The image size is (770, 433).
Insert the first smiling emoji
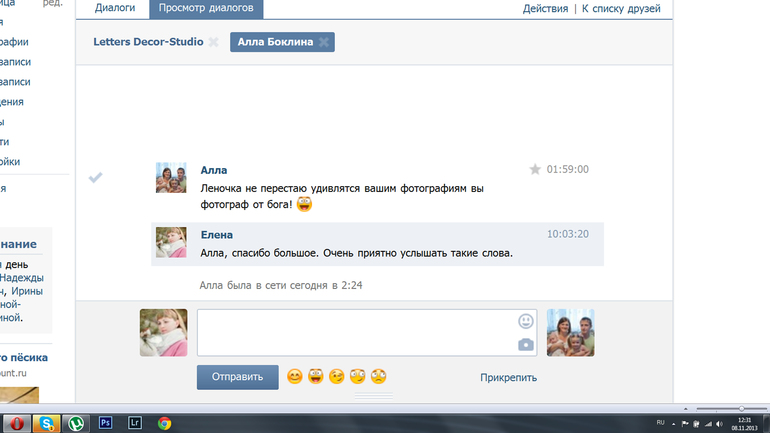pos(295,377)
